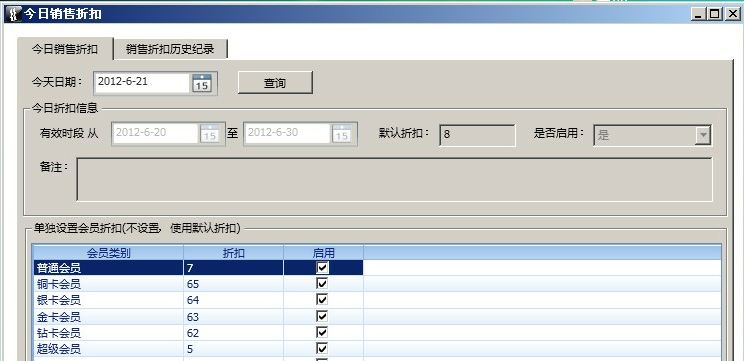Maximize the 今日销售折扣 window

pyautogui.click(x=715, y=14)
